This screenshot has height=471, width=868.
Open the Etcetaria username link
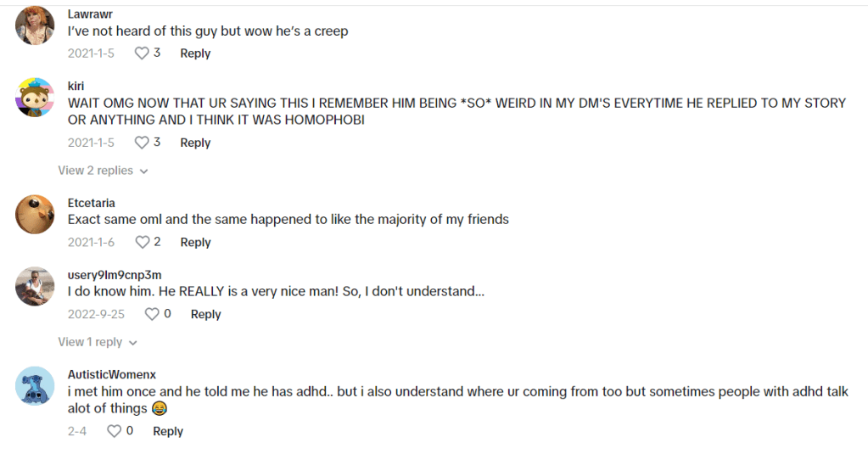[91, 203]
